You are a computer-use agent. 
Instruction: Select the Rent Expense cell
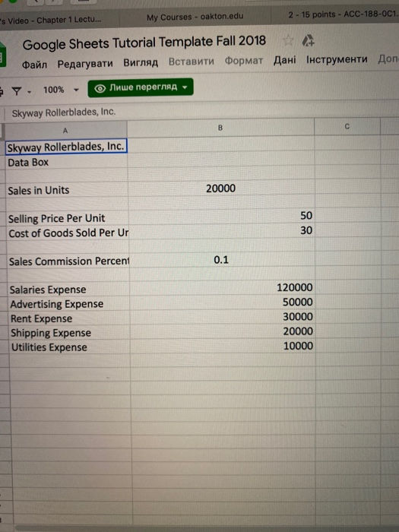(x=69, y=318)
